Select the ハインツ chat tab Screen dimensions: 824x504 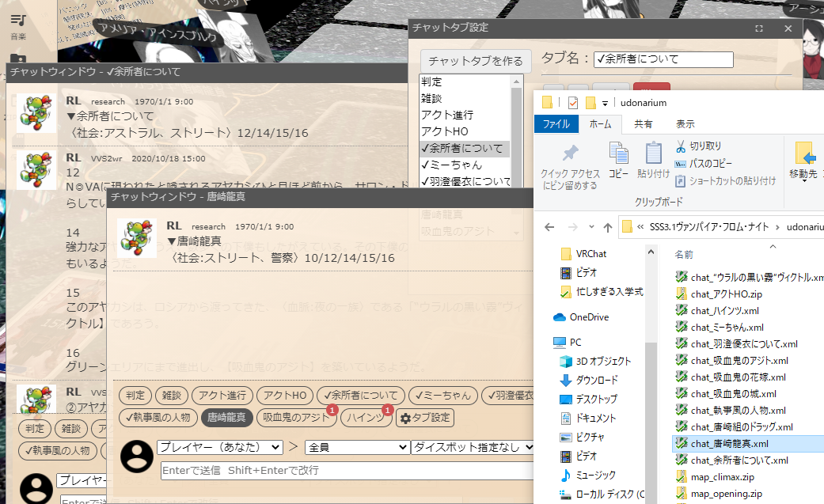click(365, 418)
